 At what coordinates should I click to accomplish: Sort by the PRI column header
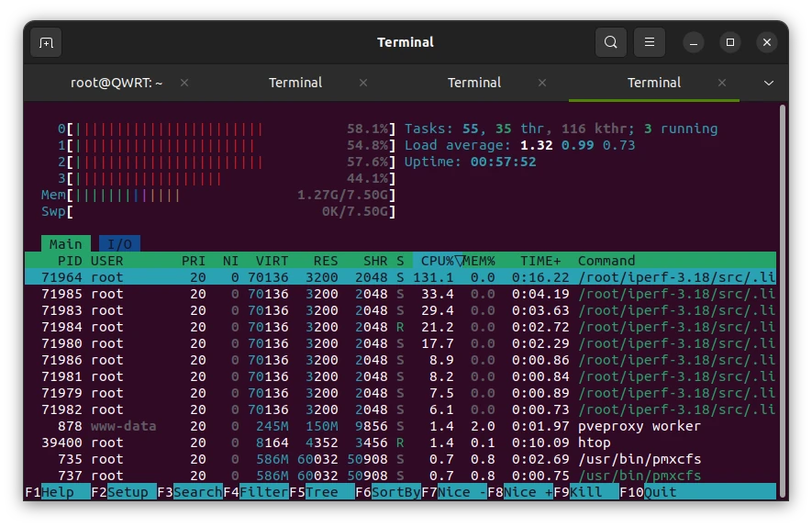click(194, 261)
